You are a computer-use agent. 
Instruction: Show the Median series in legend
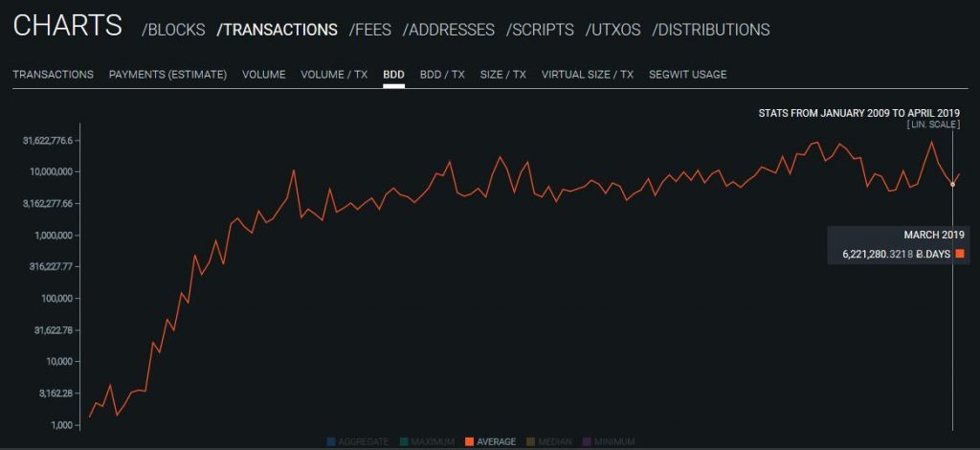click(549, 441)
